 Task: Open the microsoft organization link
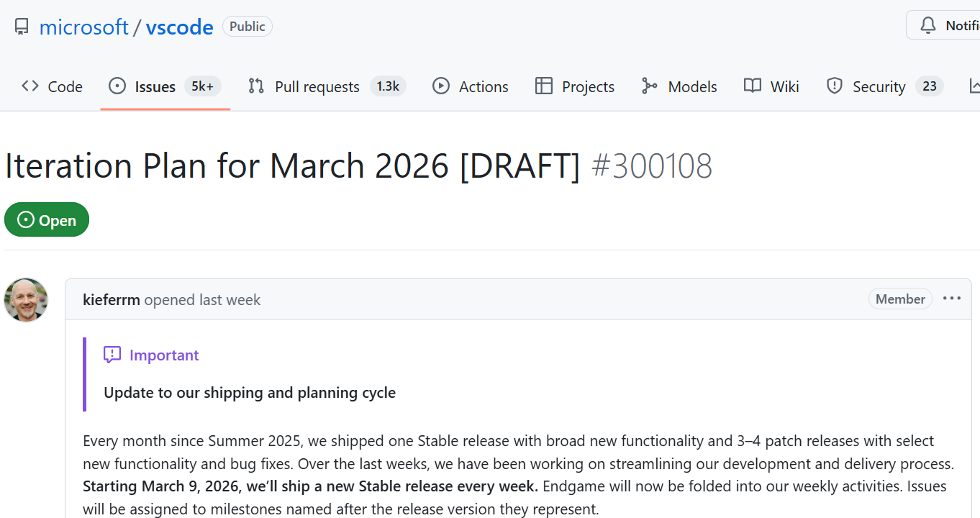(83, 27)
